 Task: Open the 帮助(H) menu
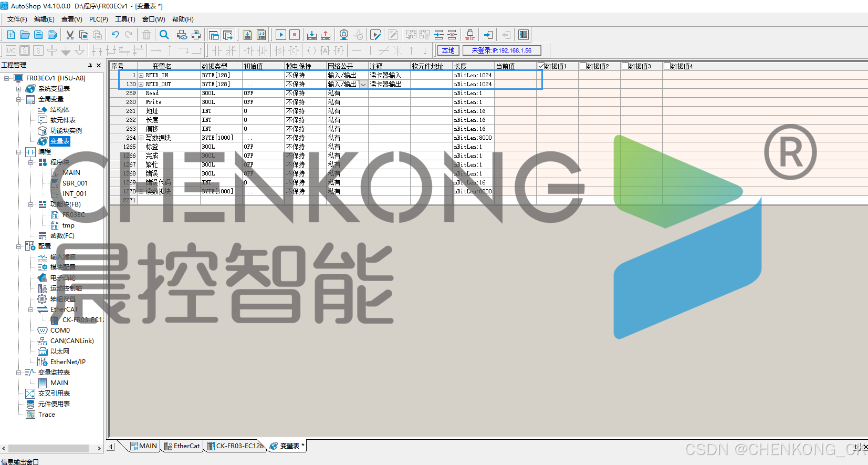[183, 19]
